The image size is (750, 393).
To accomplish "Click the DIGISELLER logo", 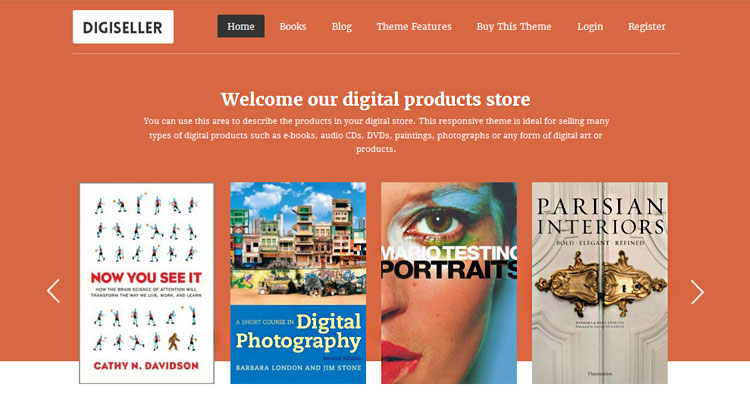I will pyautogui.click(x=123, y=27).
